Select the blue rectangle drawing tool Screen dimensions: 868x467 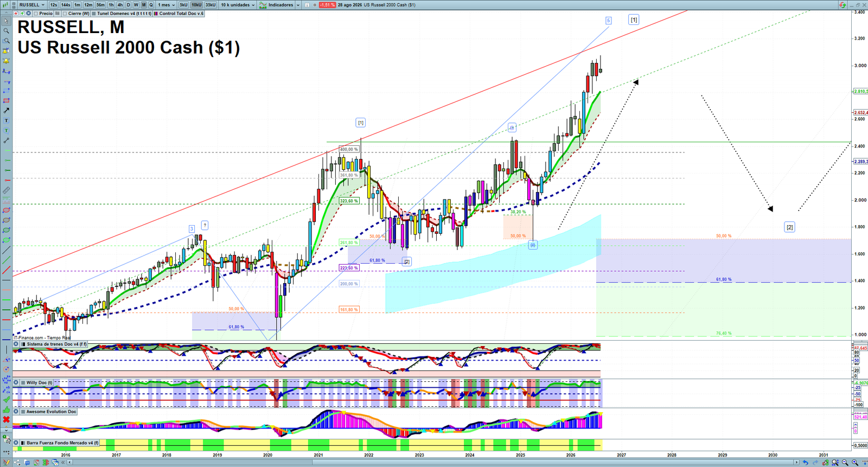pyautogui.click(x=7, y=91)
